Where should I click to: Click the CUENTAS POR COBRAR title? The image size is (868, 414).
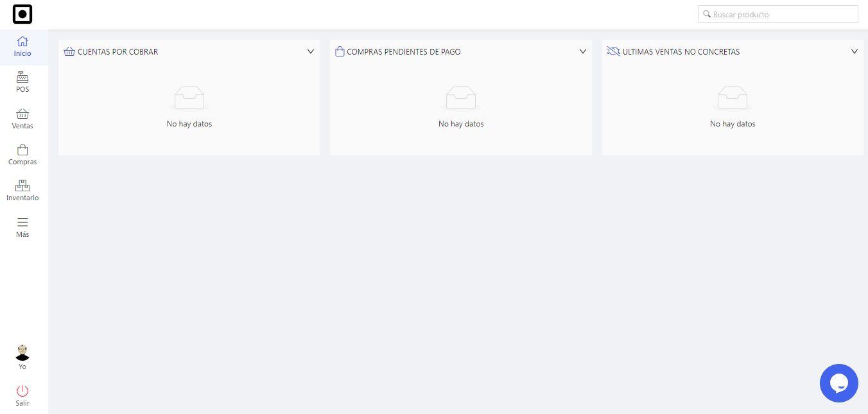click(x=117, y=52)
